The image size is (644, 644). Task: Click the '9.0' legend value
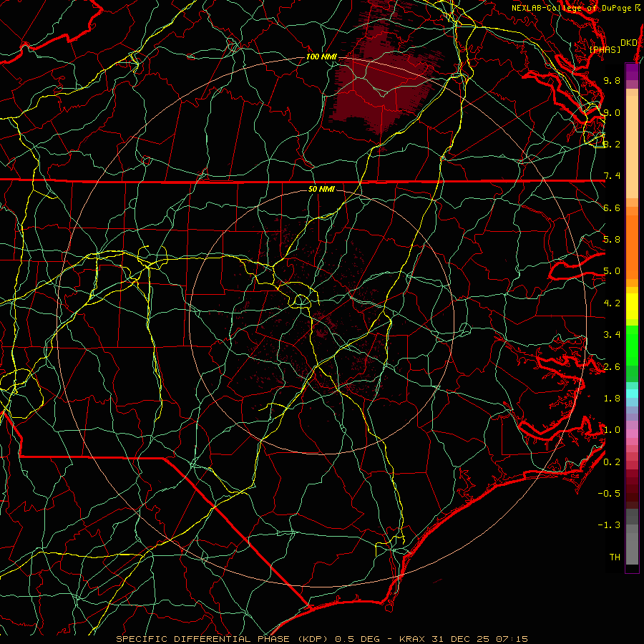click(612, 112)
